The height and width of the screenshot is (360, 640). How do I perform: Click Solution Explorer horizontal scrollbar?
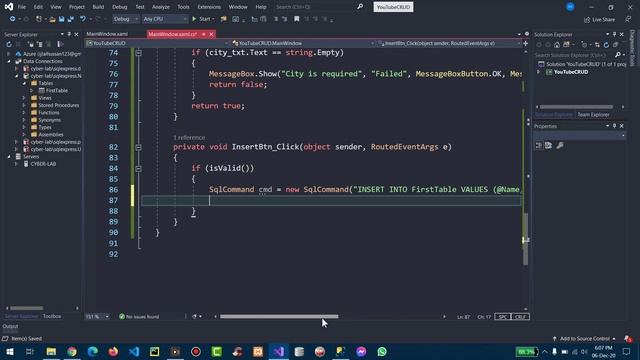coord(576,107)
